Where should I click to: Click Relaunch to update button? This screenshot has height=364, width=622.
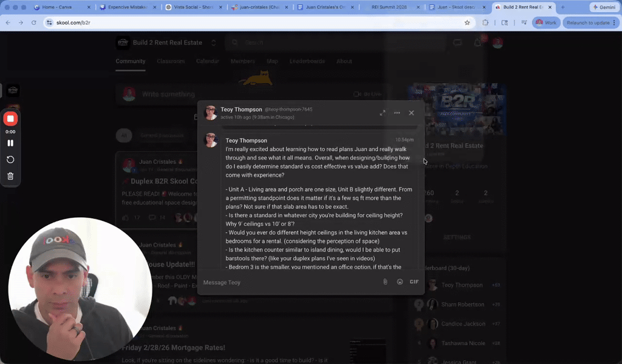pos(588,22)
